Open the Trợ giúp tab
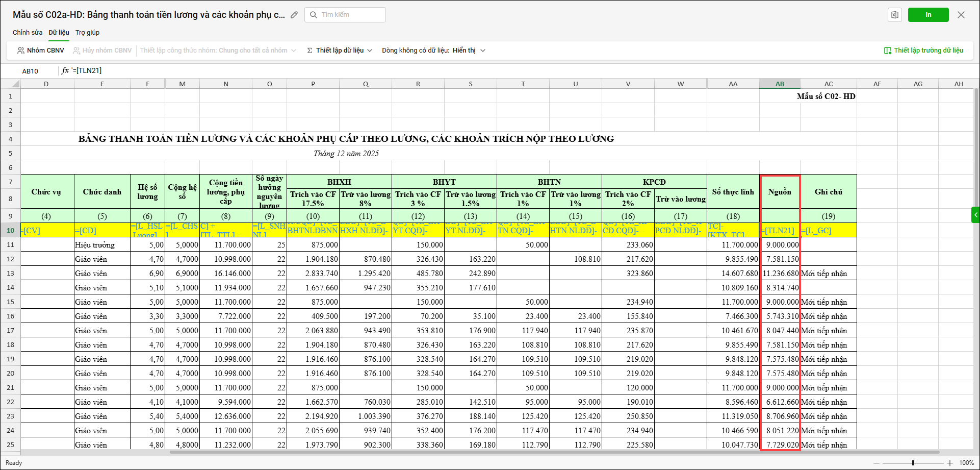Image resolution: width=980 pixels, height=470 pixels. pos(87,33)
